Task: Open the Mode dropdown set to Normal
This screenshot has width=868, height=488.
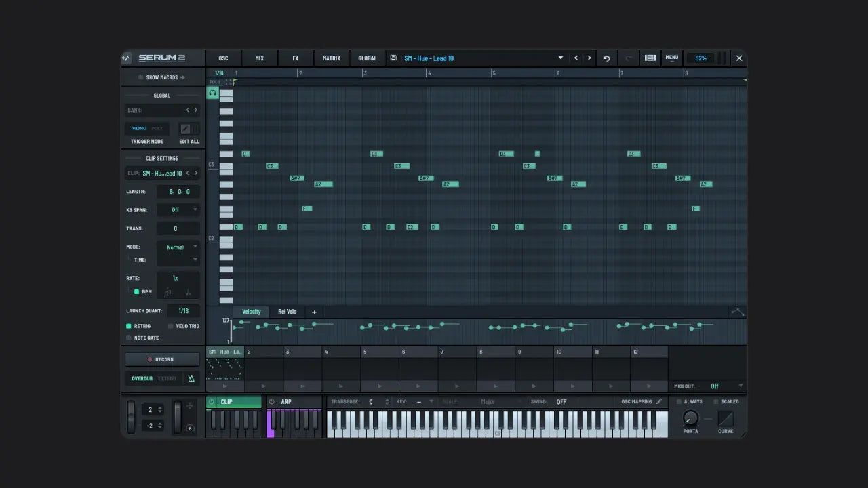Action: 178,247
